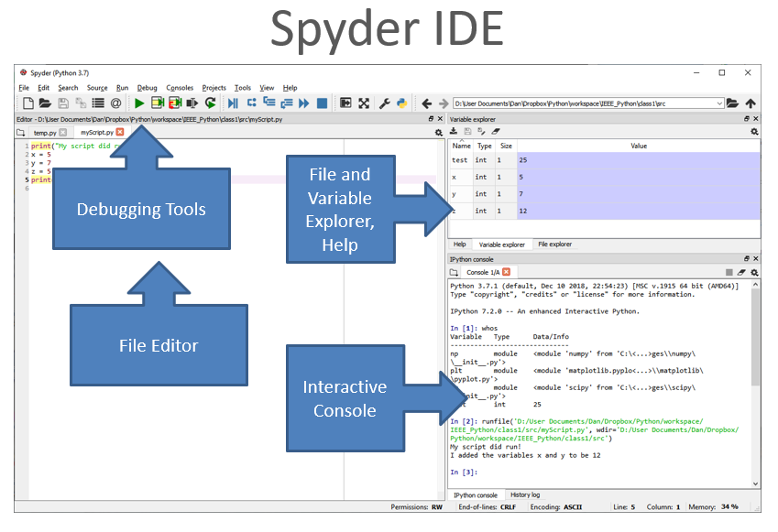Open the Editor pane options gear
Screen dimensions: 778x532
[x=439, y=133]
